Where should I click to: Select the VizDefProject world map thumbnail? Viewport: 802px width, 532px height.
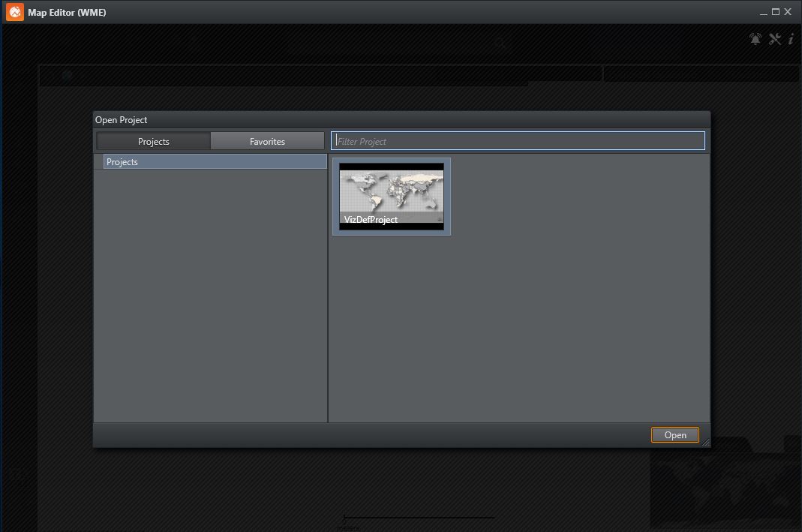[392, 191]
